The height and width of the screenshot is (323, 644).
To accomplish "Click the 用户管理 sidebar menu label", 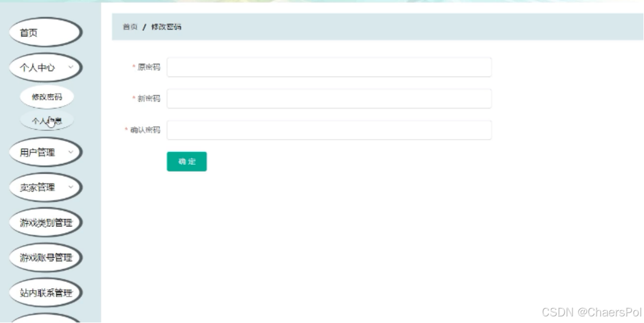I will [37, 152].
